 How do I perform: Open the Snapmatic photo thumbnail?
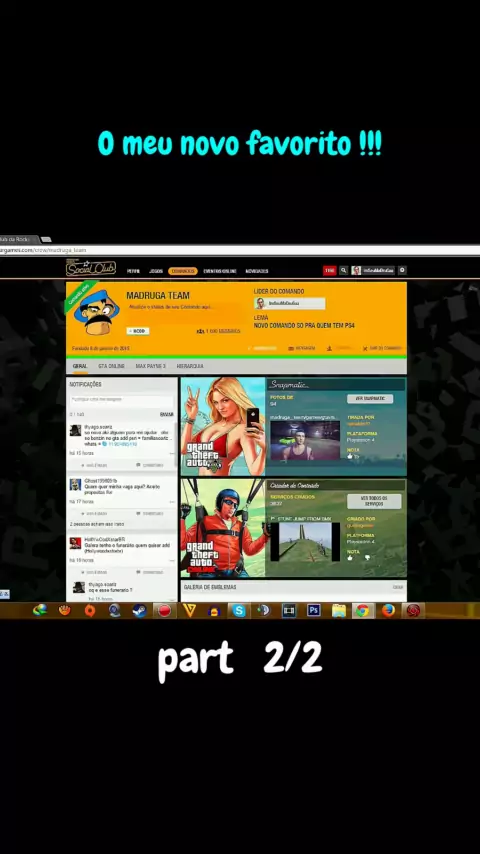point(305,440)
